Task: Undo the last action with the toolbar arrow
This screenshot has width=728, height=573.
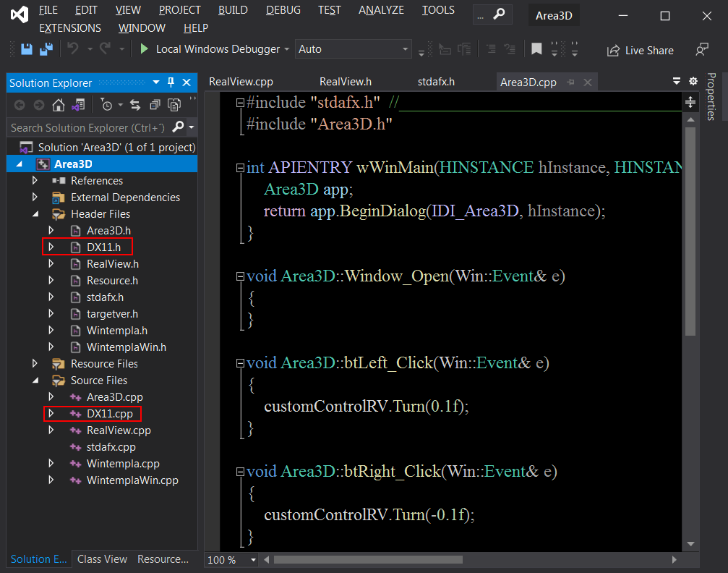Action: [73, 48]
